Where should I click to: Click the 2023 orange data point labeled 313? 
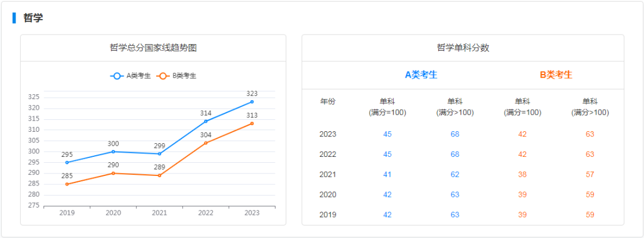pos(252,123)
